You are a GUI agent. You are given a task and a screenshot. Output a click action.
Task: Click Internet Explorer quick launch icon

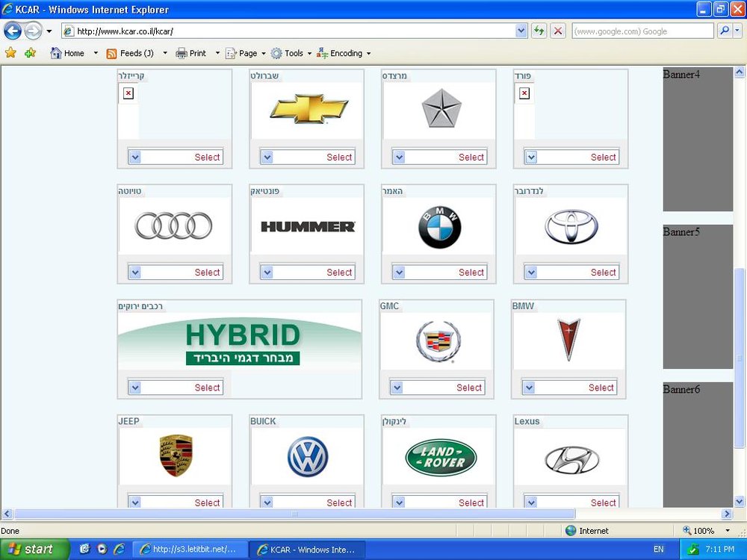pos(119,549)
